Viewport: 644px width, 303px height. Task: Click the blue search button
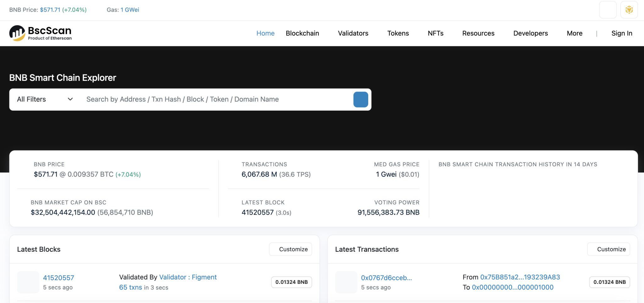pos(361,100)
